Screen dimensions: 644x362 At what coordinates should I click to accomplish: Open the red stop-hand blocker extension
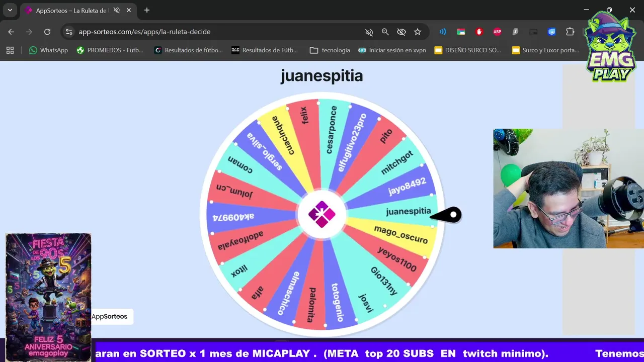[x=479, y=32]
